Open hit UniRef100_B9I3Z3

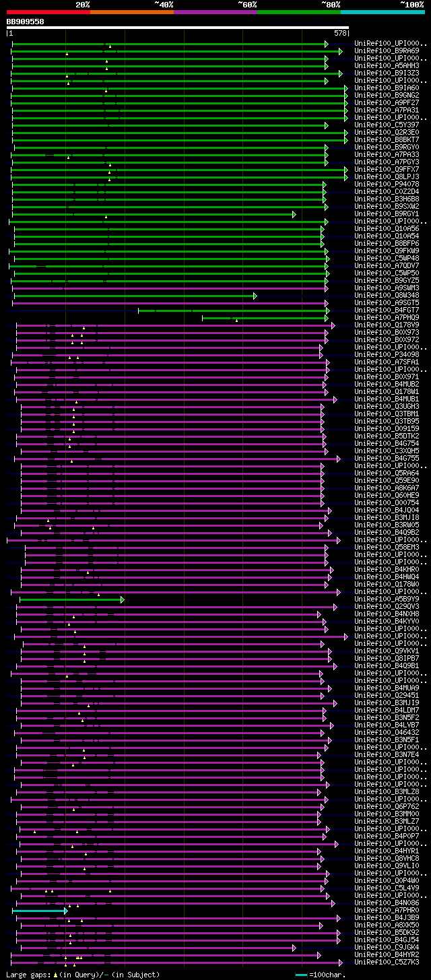[387, 73]
